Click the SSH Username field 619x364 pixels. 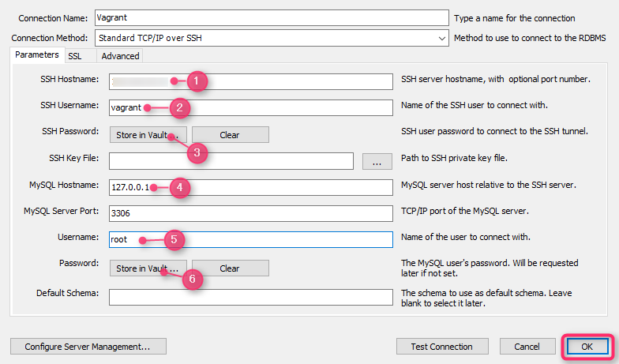(251, 107)
